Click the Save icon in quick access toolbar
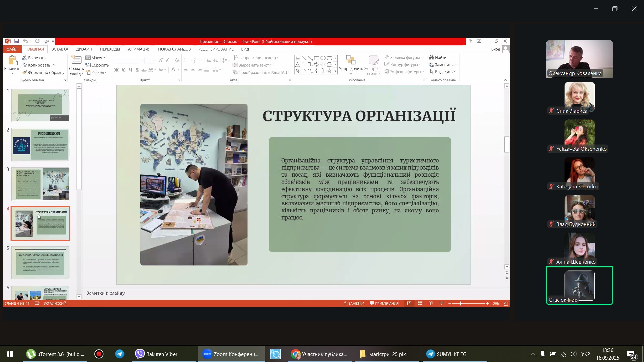Screen dimensions: 644x362 pos(16,41)
